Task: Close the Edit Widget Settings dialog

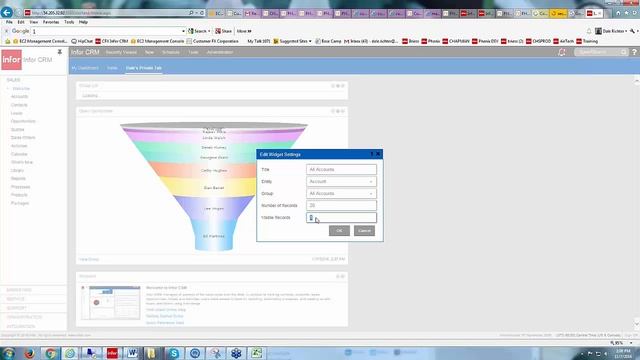Action: (x=378, y=154)
